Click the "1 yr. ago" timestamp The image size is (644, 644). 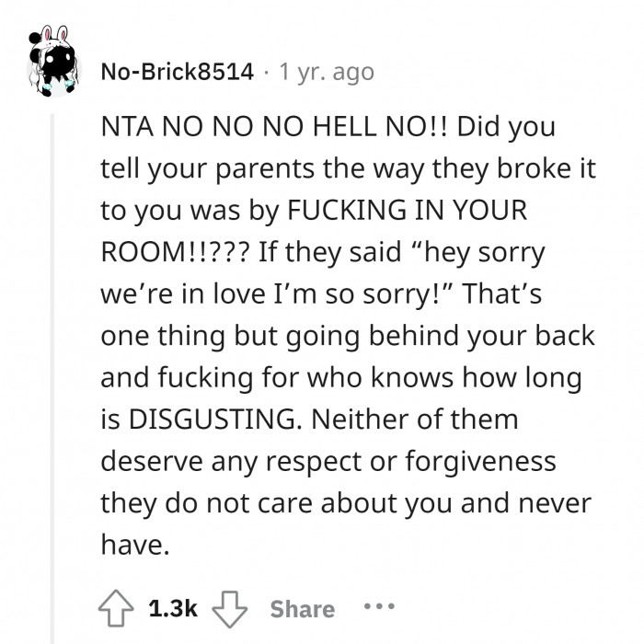click(x=327, y=72)
